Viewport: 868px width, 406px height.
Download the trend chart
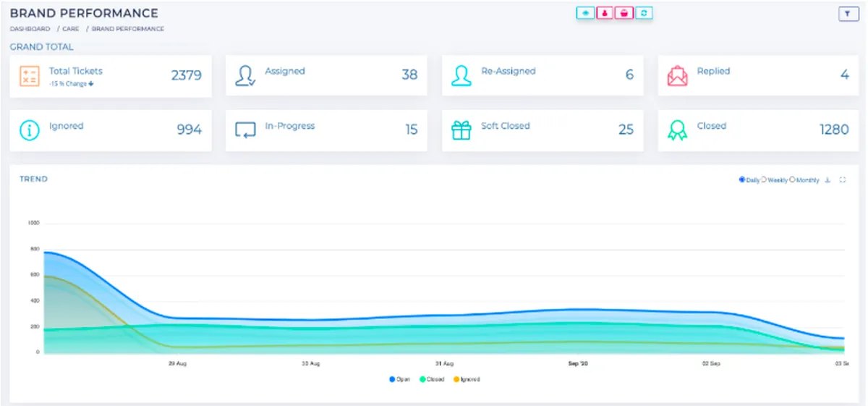coord(827,180)
